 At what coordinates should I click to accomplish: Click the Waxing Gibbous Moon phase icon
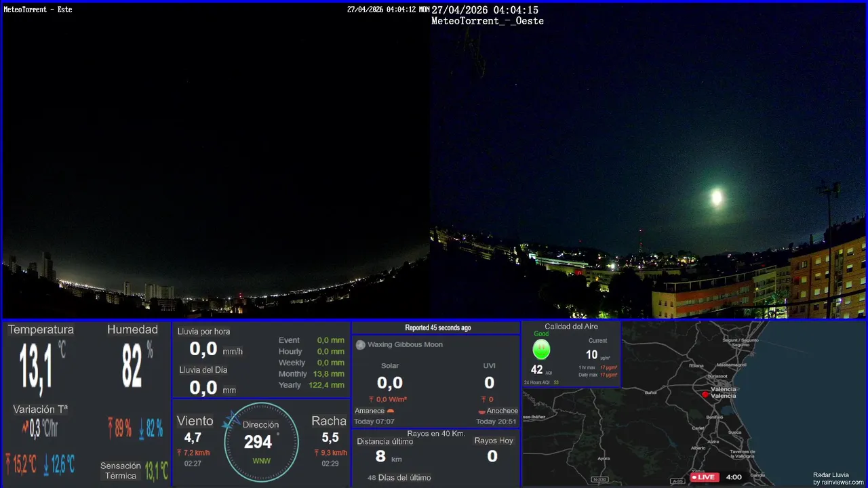pyautogui.click(x=361, y=345)
